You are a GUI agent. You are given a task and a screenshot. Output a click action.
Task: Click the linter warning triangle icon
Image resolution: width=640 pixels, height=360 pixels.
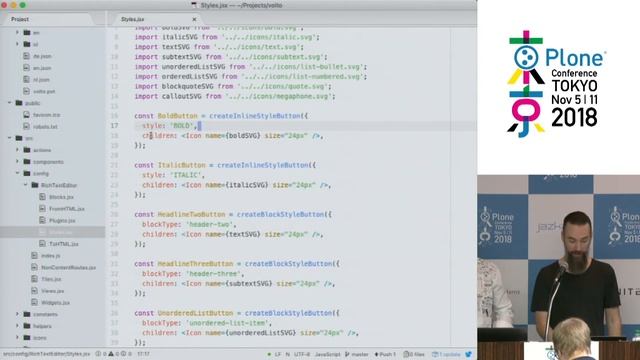point(111,354)
